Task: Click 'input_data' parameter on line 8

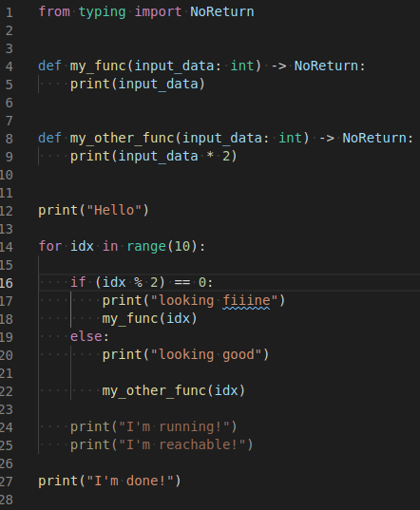Action: pos(221,139)
